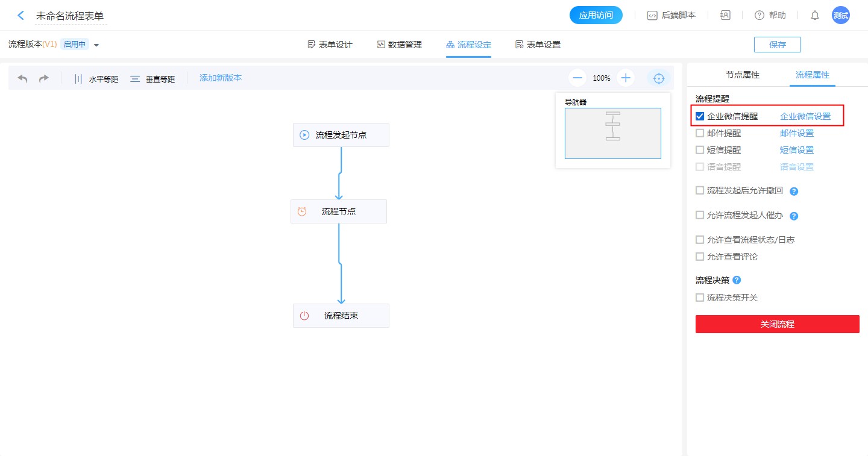Viewport: 868px width, 456px height.
Task: Toggle the navigator locate icon
Action: point(659,78)
